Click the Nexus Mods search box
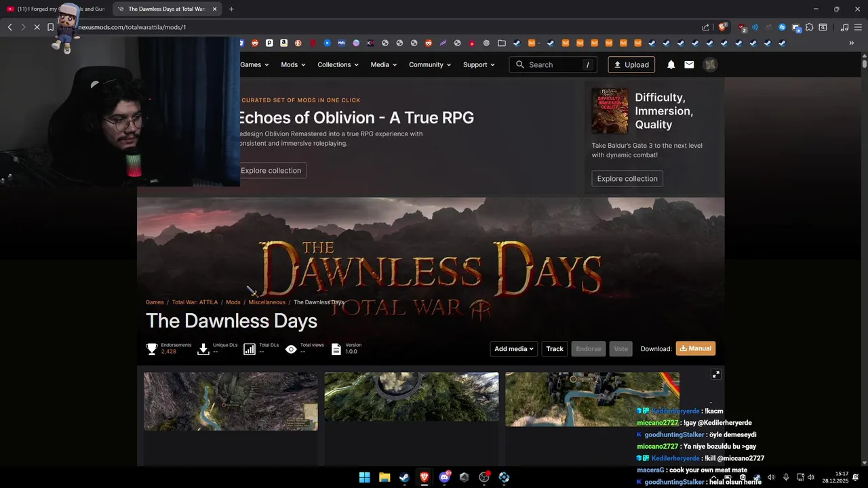This screenshot has width=868, height=488. click(553, 64)
